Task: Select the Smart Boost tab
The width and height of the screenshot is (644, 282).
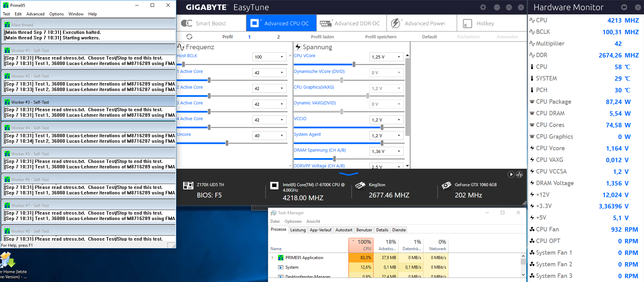Action: click(211, 23)
